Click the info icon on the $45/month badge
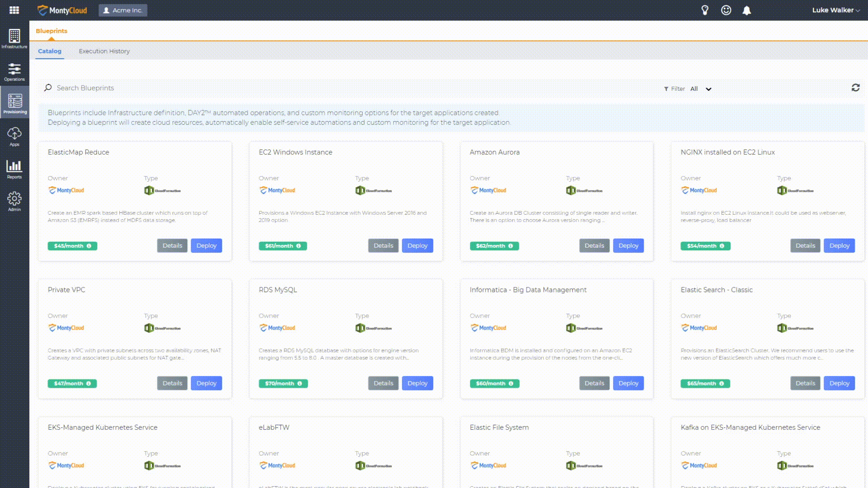This screenshot has height=488, width=868. tap(89, 246)
